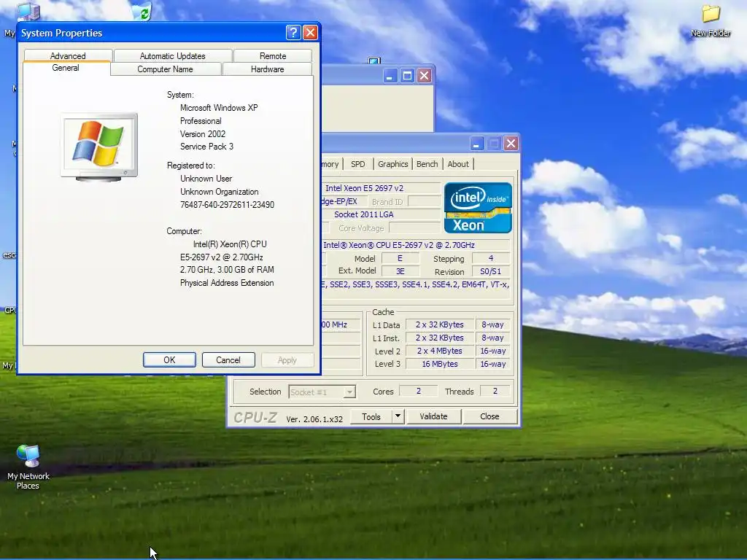Click the name field Intel Xeon E5 2697 v2
Viewport: 747px width, 560px height.
coord(381,188)
